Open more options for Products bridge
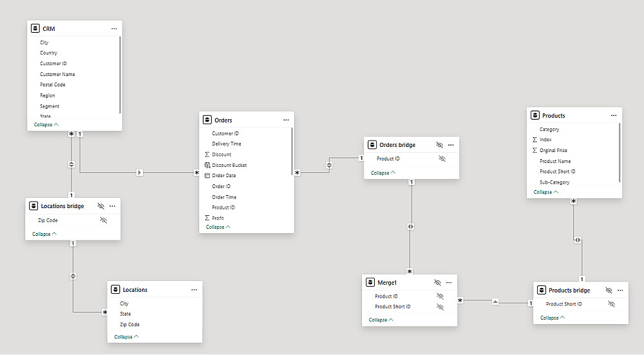Image resolution: width=644 pixels, height=355 pixels. point(620,290)
